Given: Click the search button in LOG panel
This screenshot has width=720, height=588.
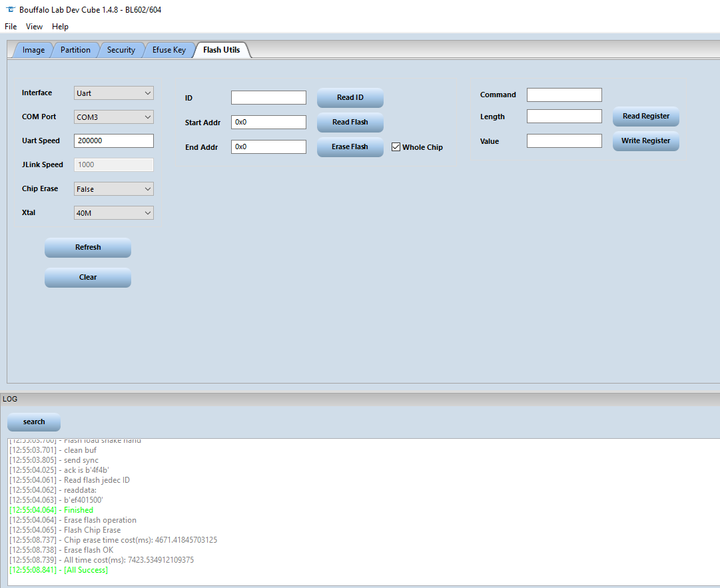Looking at the screenshot, I should coord(34,422).
